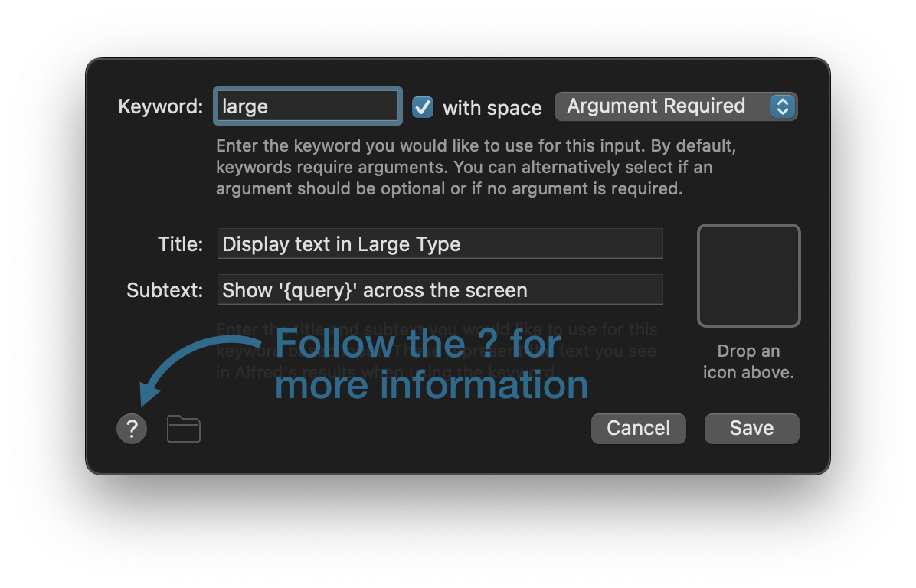
Task: Click the 'Keyword:' label
Action: (x=161, y=106)
